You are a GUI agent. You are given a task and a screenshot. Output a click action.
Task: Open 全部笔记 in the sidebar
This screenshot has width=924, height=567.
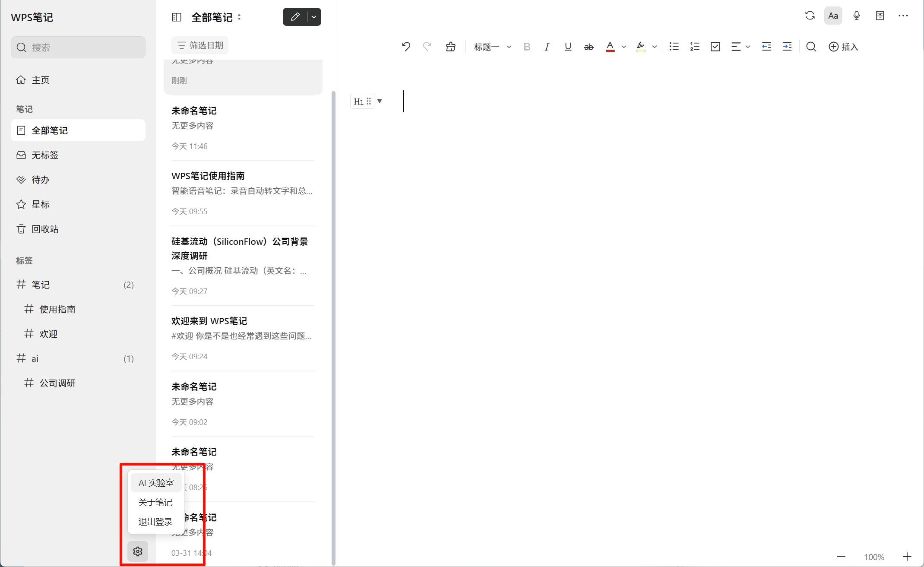(78, 130)
